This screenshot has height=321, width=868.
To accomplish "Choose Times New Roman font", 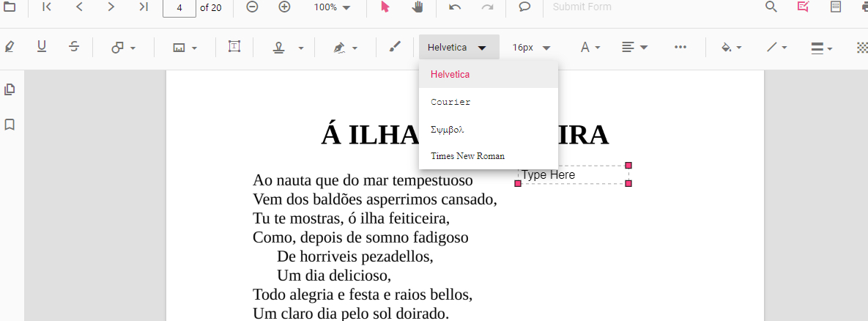I will pyautogui.click(x=489, y=156).
